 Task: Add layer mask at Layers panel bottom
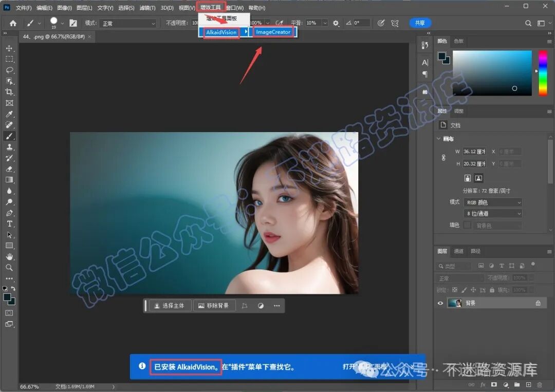494,385
